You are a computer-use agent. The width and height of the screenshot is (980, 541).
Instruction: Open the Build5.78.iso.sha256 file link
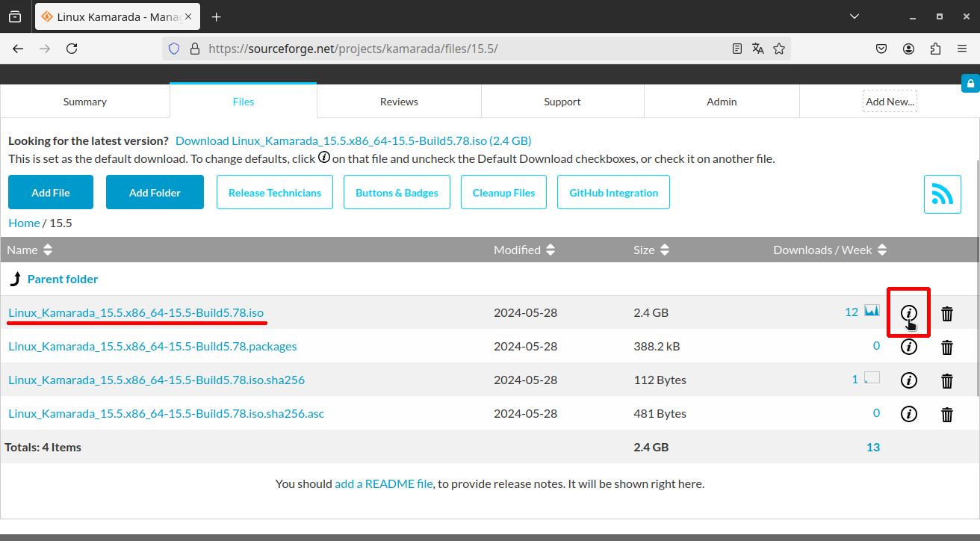[156, 380]
